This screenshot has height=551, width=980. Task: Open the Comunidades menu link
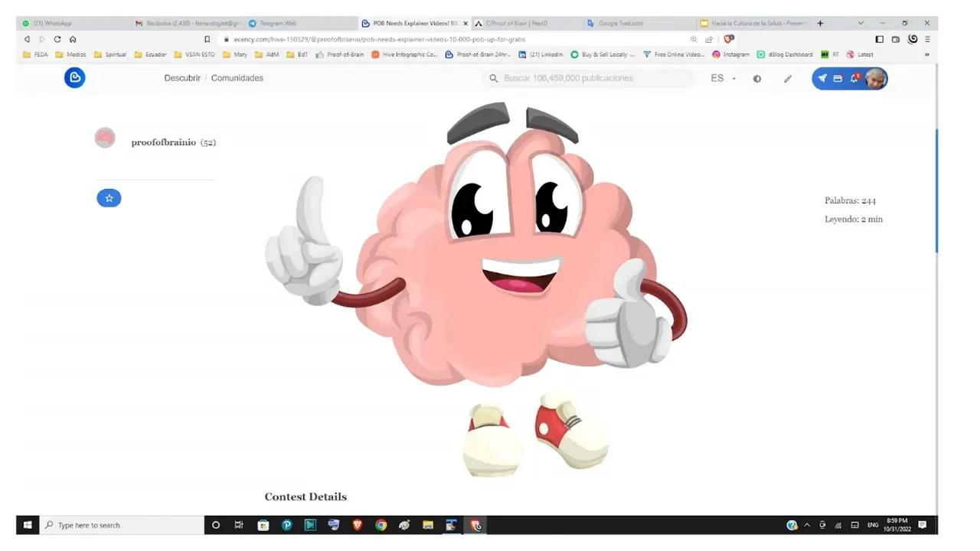click(x=237, y=78)
